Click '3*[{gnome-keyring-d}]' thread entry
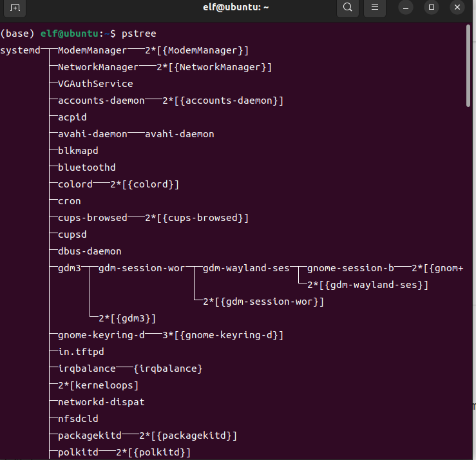 tap(223, 335)
